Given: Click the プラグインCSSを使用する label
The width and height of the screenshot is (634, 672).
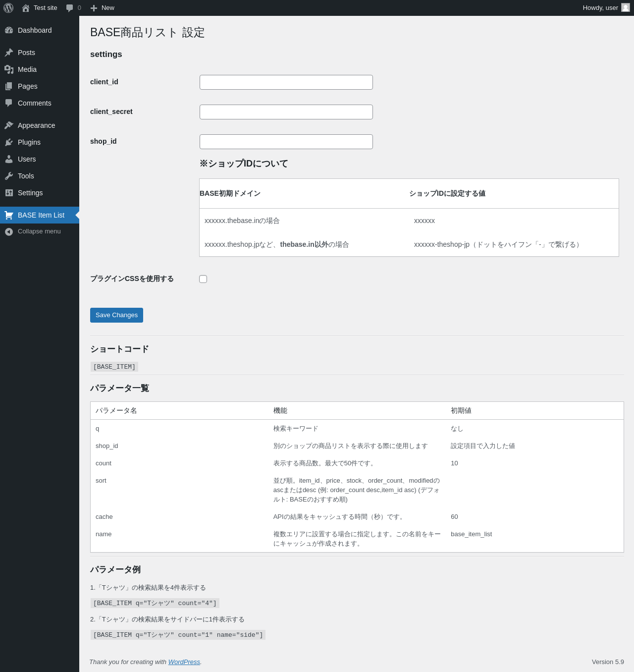Looking at the screenshot, I should pyautogui.click(x=132, y=279).
